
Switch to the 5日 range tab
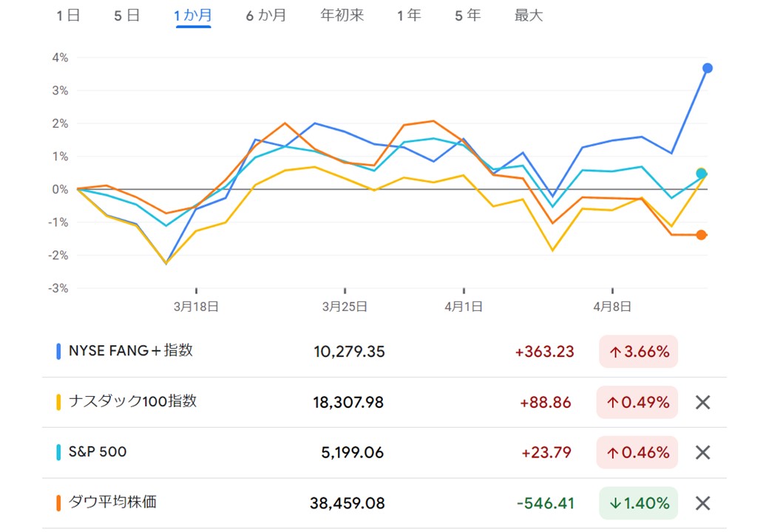click(x=126, y=16)
